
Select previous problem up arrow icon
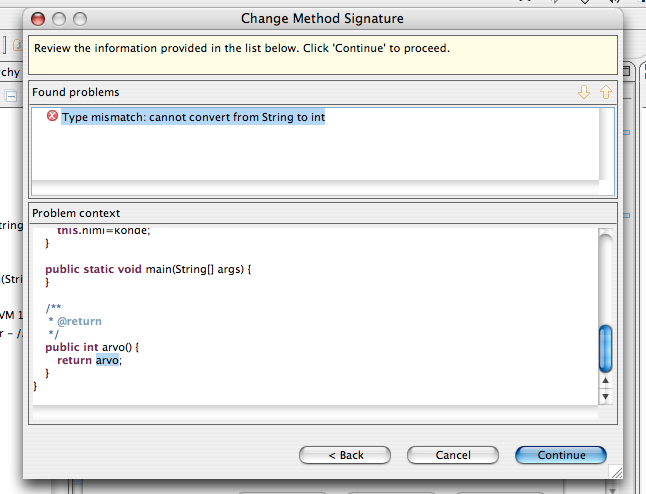(606, 92)
